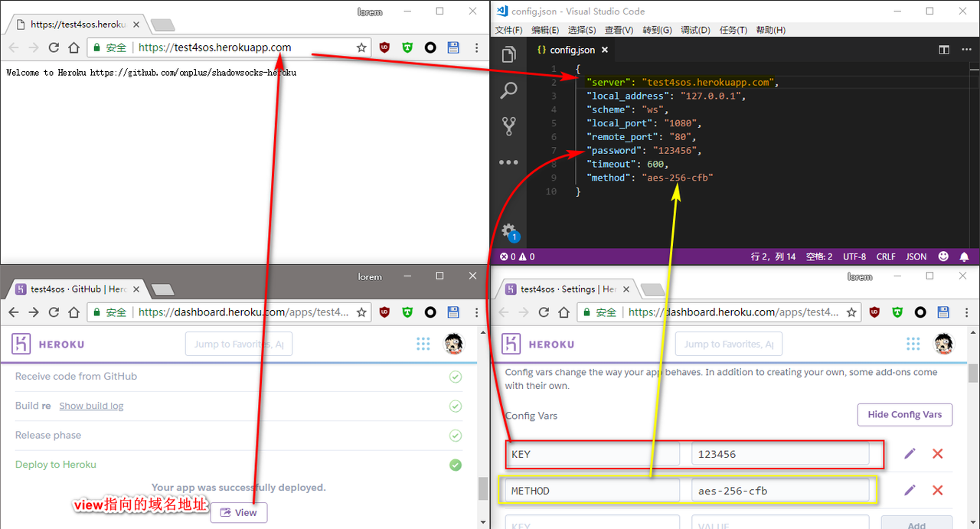The height and width of the screenshot is (529, 980).
Task: Change 空格: 2 indentation in status bar
Action: (x=819, y=256)
